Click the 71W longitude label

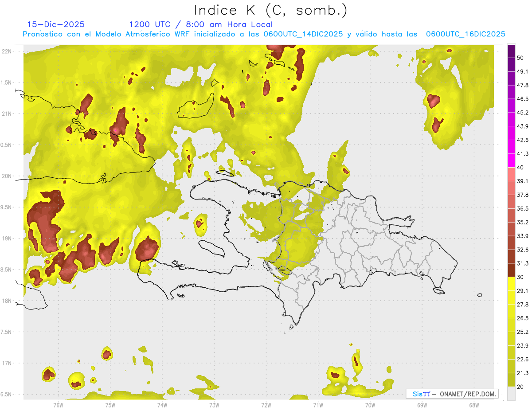[318, 405]
